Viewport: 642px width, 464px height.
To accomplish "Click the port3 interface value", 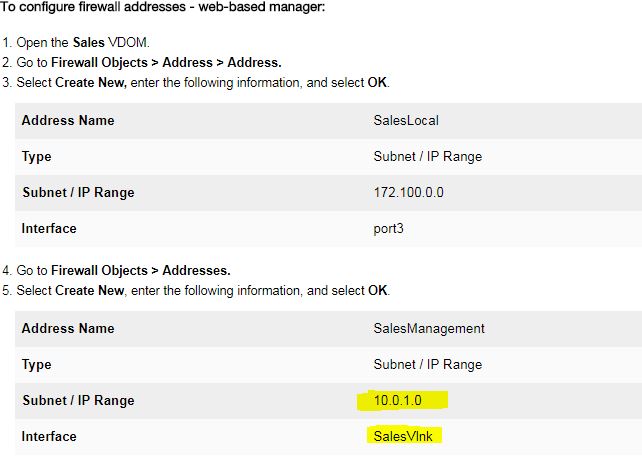I will tap(390, 228).
